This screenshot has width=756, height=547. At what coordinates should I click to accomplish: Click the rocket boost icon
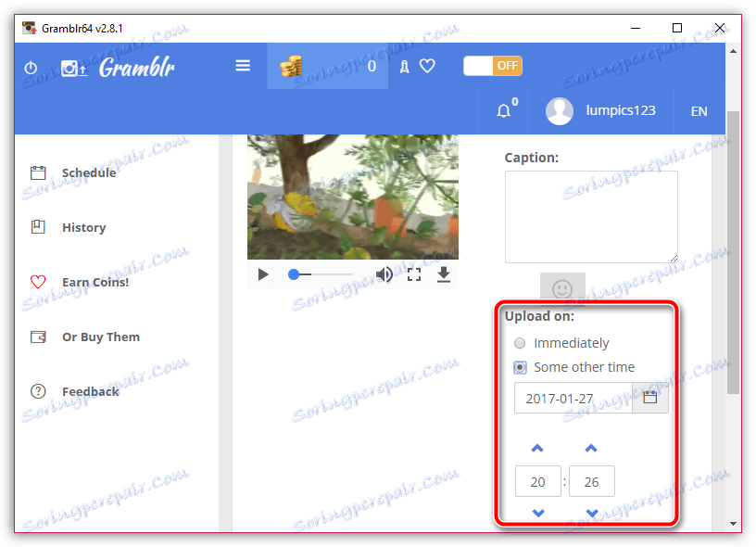point(405,67)
